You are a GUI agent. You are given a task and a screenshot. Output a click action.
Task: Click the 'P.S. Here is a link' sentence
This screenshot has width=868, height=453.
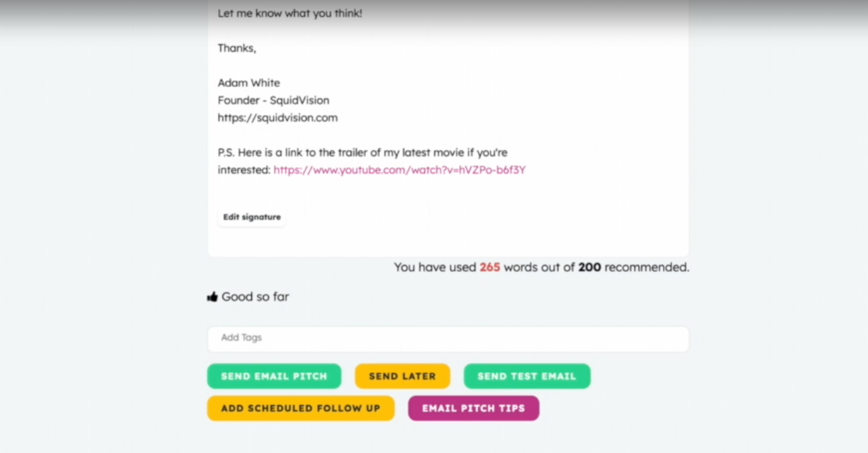(362, 153)
